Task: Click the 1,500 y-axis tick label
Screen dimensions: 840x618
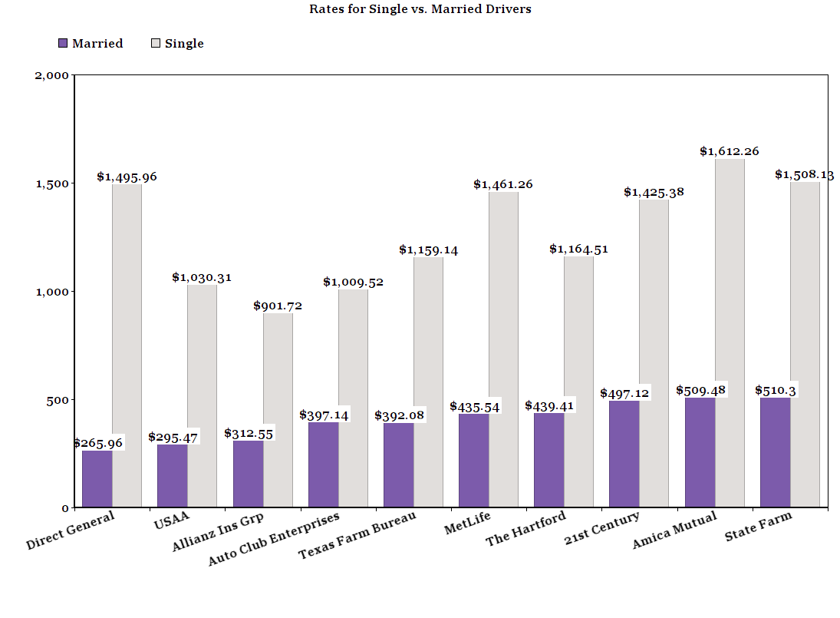Action: coord(52,183)
